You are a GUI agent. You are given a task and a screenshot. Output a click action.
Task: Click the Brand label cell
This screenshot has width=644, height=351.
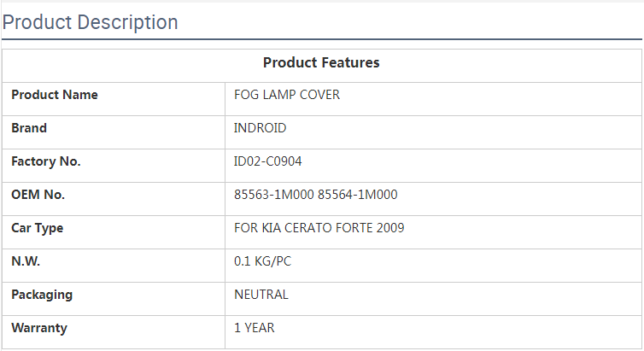coord(29,128)
